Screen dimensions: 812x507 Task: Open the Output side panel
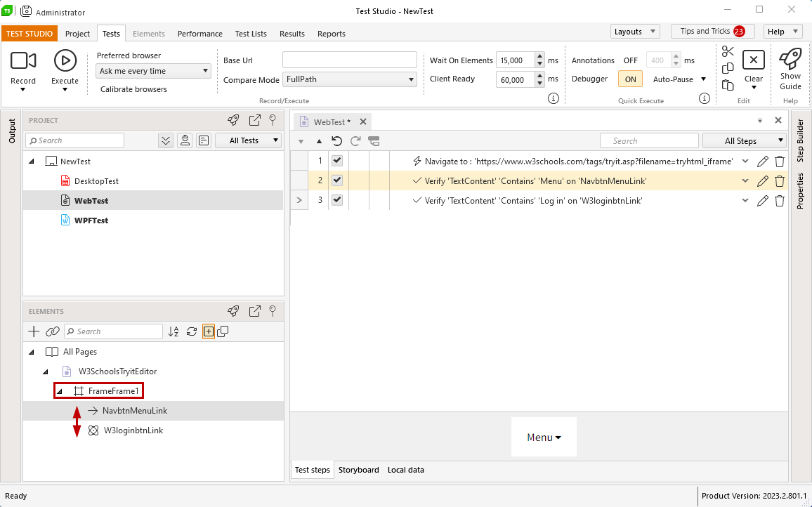[x=12, y=131]
